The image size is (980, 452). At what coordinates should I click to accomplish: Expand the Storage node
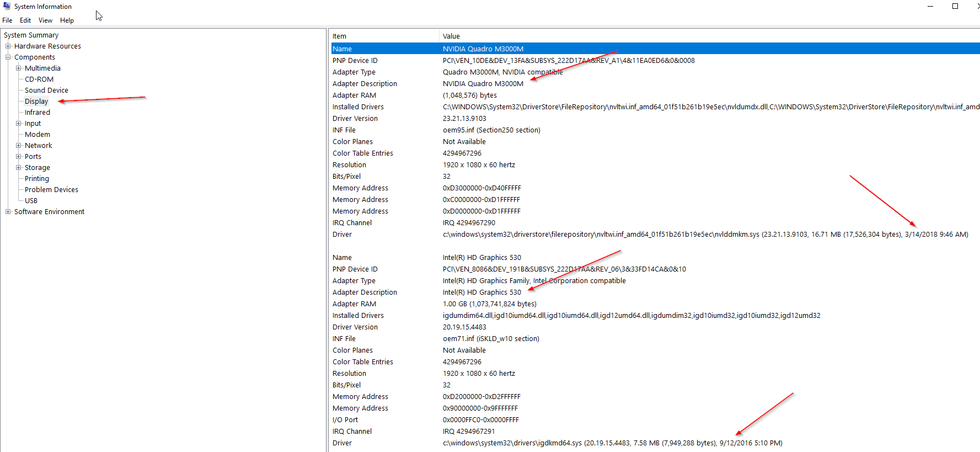(19, 168)
